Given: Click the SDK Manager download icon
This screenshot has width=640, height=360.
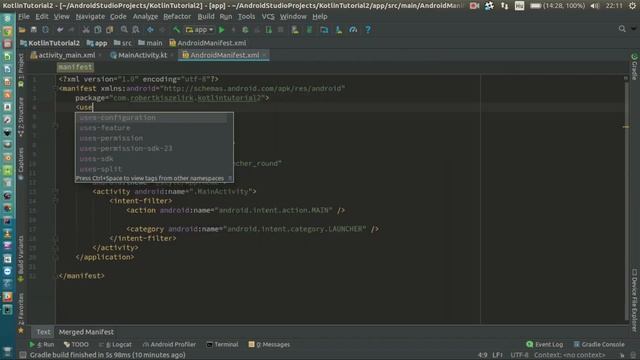Looking at the screenshot, I should [x=339, y=30].
